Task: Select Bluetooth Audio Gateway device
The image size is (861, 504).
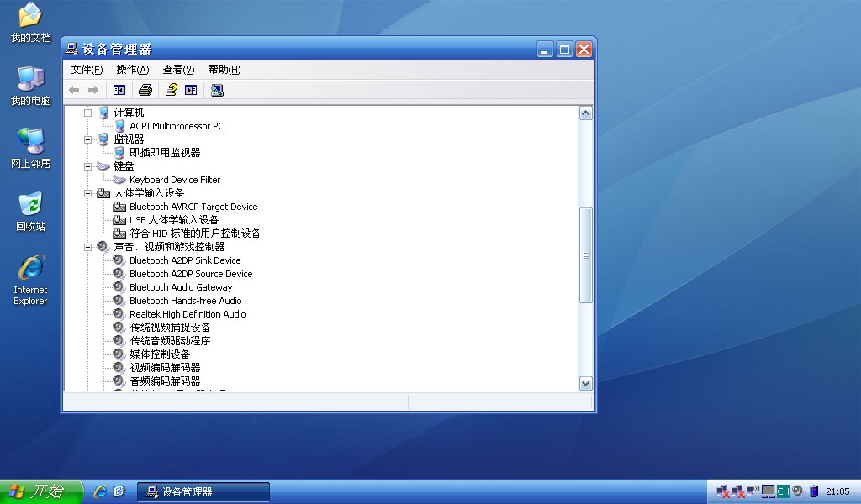Action: [x=180, y=287]
